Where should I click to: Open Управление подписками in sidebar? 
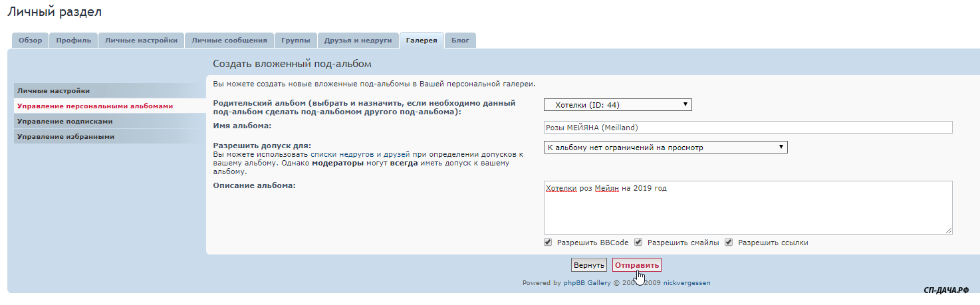click(x=64, y=122)
